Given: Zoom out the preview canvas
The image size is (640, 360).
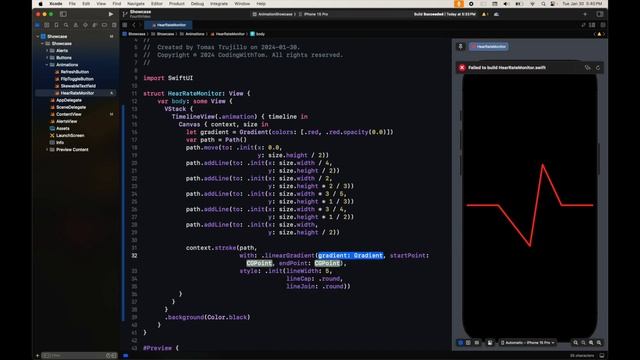Looking at the screenshot, I should pyautogui.click(x=576, y=342).
